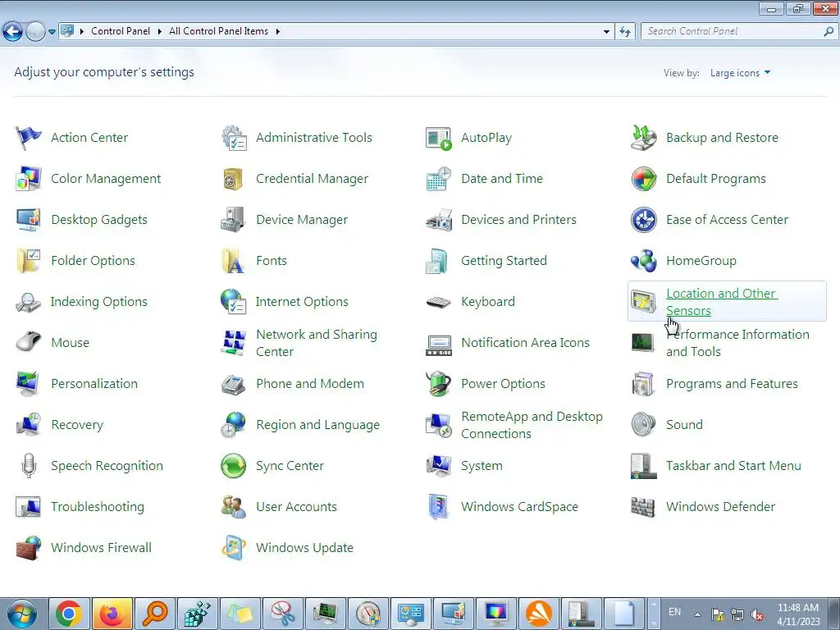The height and width of the screenshot is (630, 840).
Task: Click the System link
Action: pyautogui.click(x=482, y=466)
